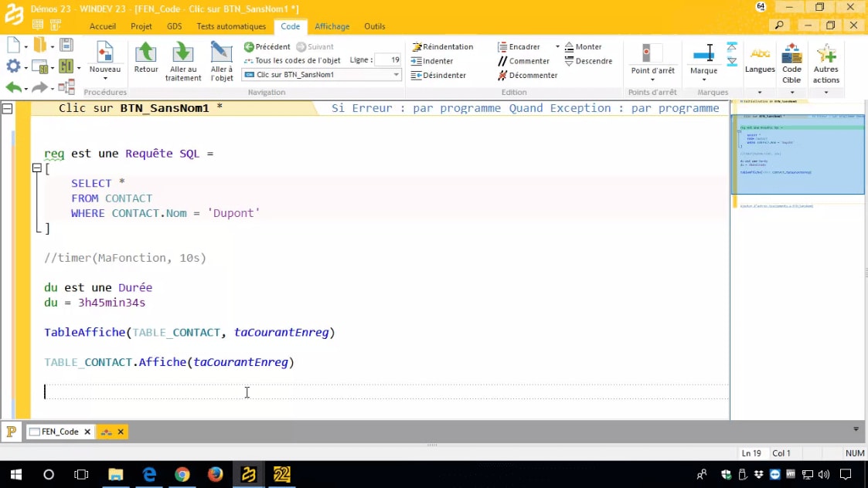Viewport: 868px width, 488px height.
Task: Switch to the Affichage ribbon tab
Action: click(x=332, y=26)
